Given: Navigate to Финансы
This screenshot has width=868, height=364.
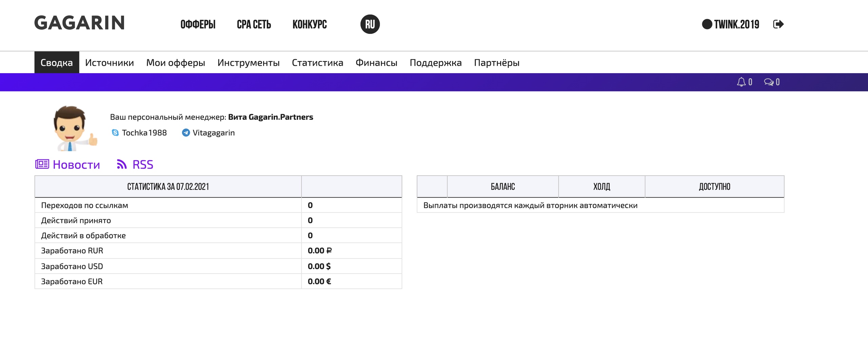Looking at the screenshot, I should 376,63.
